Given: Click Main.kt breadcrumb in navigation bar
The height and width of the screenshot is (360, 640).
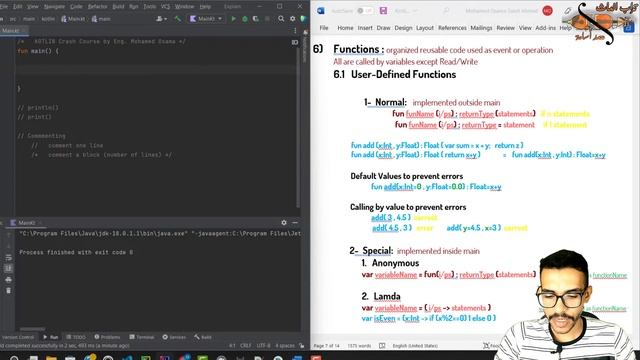Looking at the screenshot, I should (x=73, y=19).
